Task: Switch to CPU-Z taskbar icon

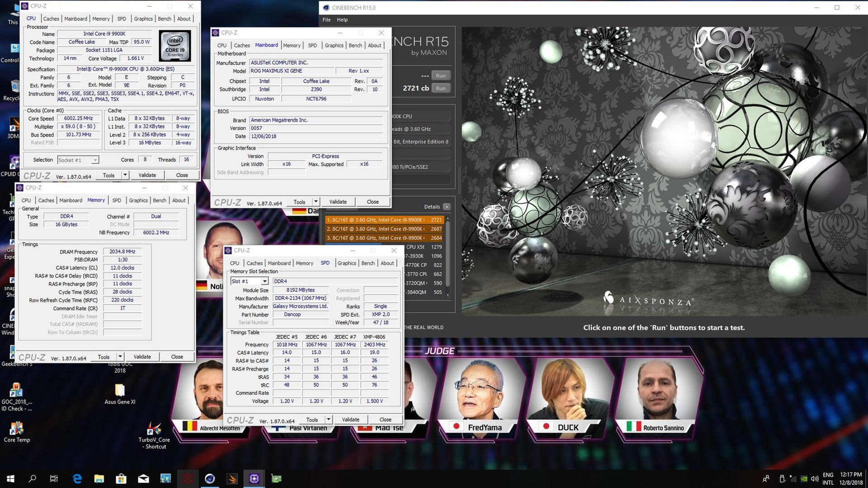Action: click(254, 479)
